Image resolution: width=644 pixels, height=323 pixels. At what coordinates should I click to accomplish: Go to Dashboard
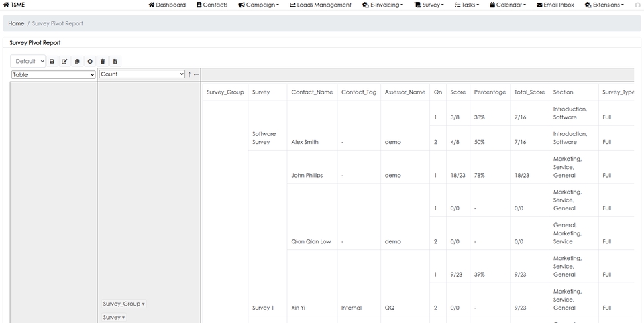[x=167, y=5]
